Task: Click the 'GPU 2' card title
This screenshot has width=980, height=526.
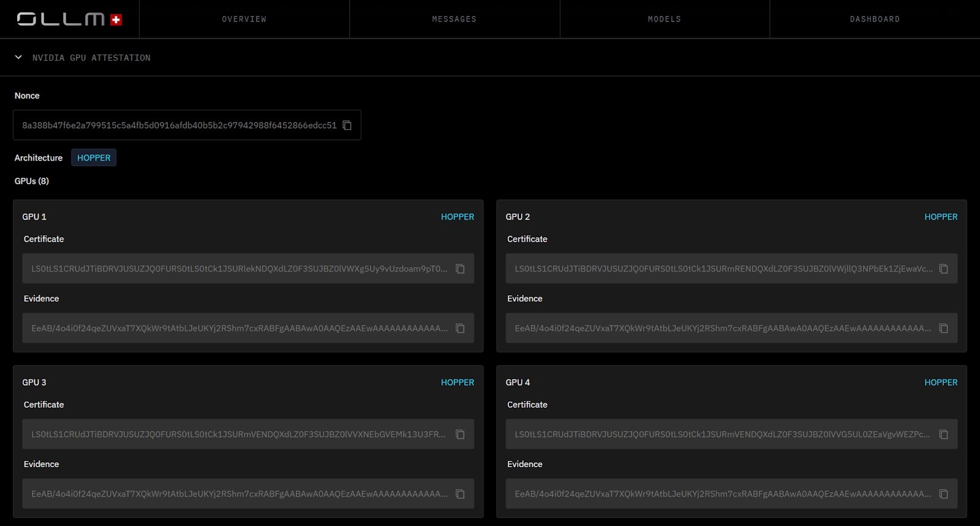Action: pos(518,216)
